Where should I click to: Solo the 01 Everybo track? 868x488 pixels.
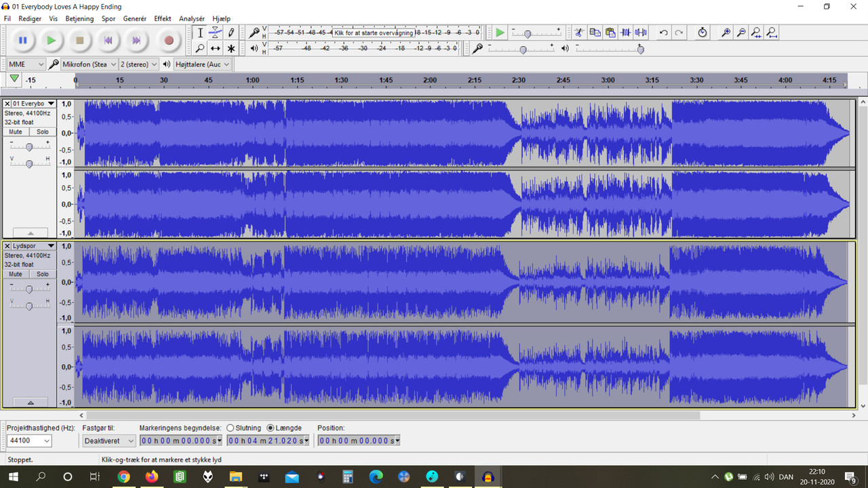(x=43, y=132)
